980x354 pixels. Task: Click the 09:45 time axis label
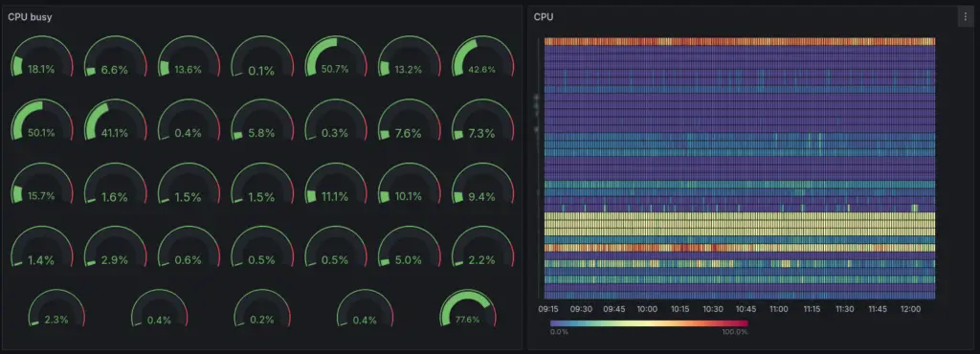click(613, 309)
